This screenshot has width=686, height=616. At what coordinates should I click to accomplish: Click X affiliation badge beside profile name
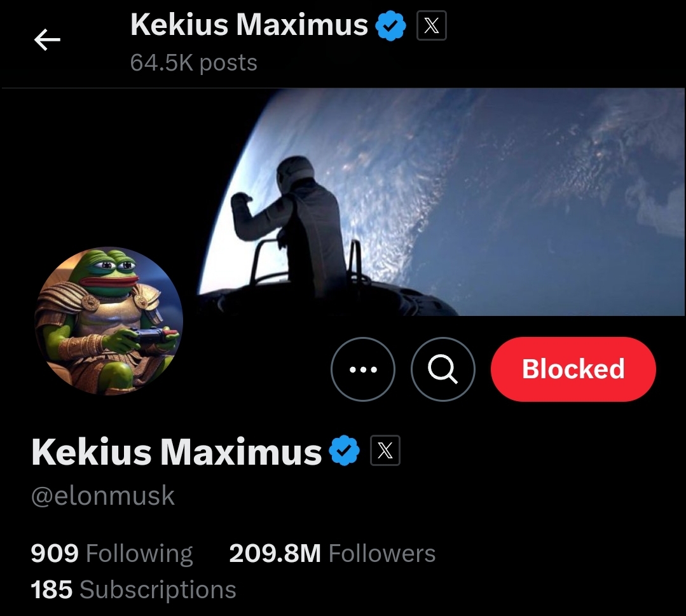(x=385, y=451)
